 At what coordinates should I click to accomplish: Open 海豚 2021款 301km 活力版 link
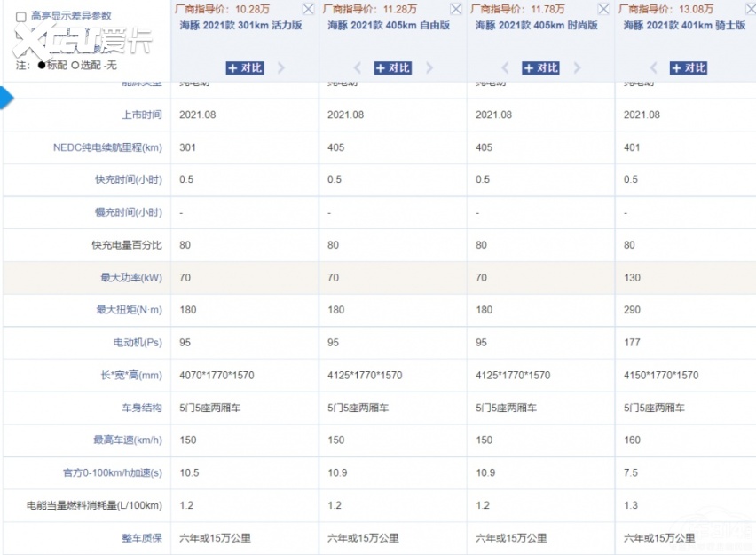(240, 26)
